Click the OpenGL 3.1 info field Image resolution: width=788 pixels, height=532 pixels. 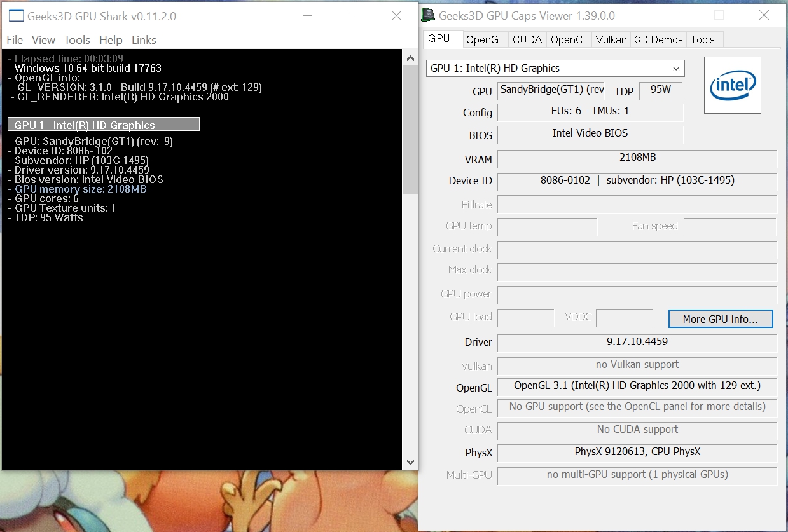[637, 386]
